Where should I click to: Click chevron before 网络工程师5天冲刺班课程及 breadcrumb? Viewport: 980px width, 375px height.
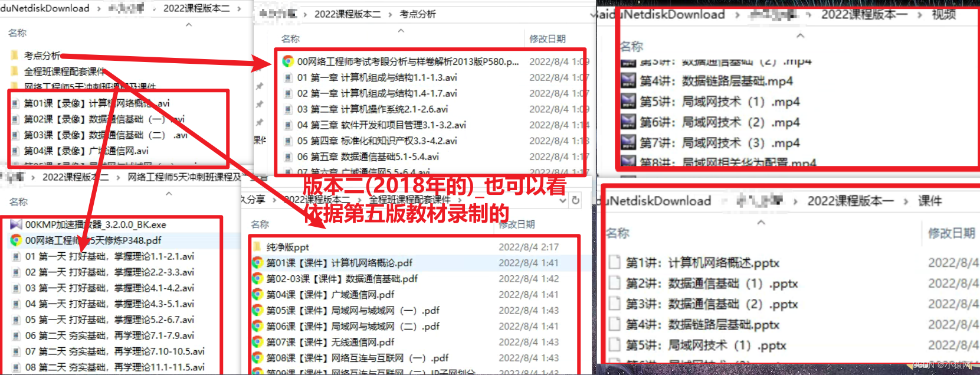[118, 177]
